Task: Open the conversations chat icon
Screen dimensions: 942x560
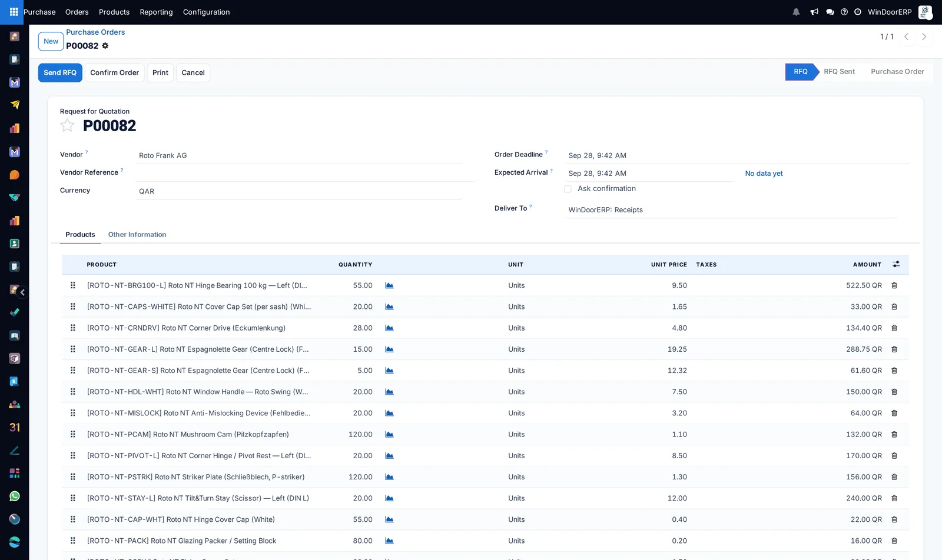Action: pyautogui.click(x=830, y=12)
